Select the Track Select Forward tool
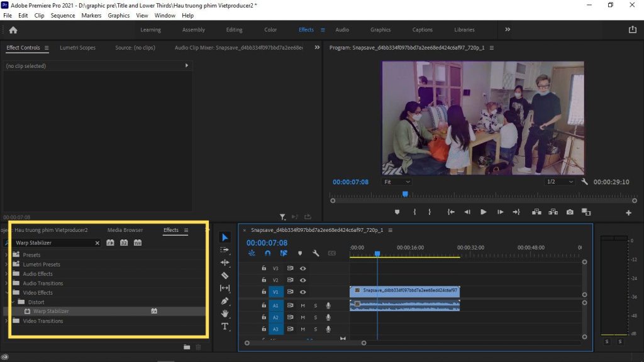Screen dimensions: 644x362 [225, 250]
